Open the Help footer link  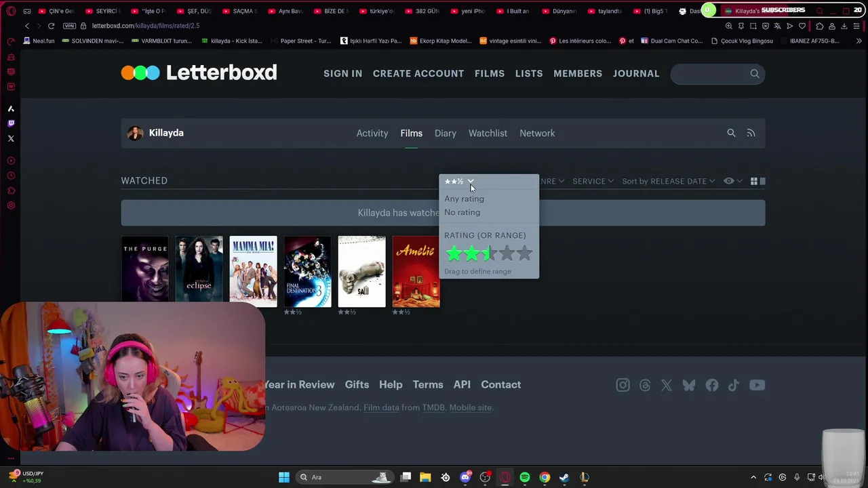pos(391,384)
